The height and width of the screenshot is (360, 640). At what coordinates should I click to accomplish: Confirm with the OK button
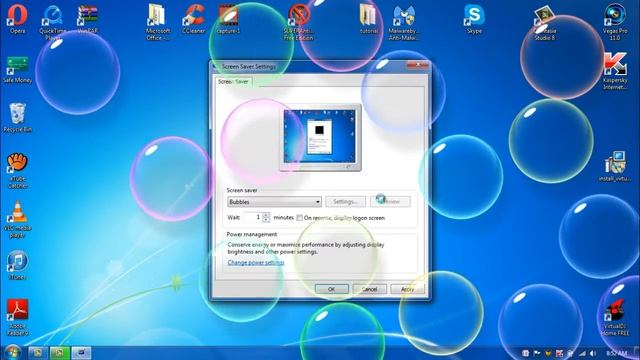331,289
